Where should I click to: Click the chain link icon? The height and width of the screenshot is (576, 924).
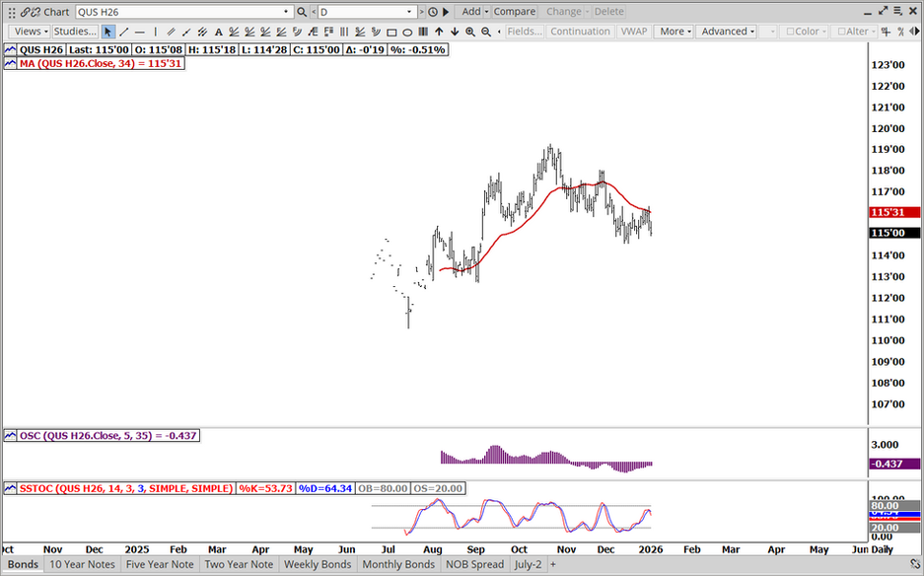pyautogui.click(x=26, y=12)
